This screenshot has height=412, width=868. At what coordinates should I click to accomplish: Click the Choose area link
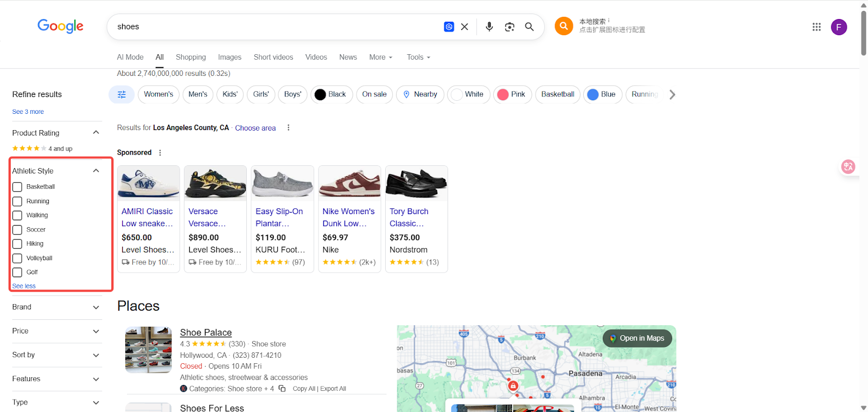pyautogui.click(x=255, y=128)
